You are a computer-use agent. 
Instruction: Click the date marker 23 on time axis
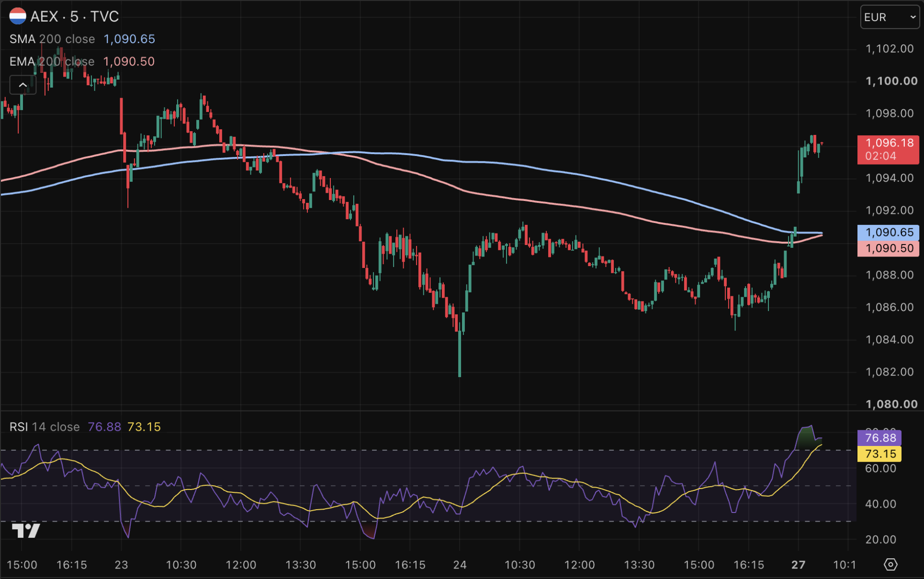(x=121, y=565)
